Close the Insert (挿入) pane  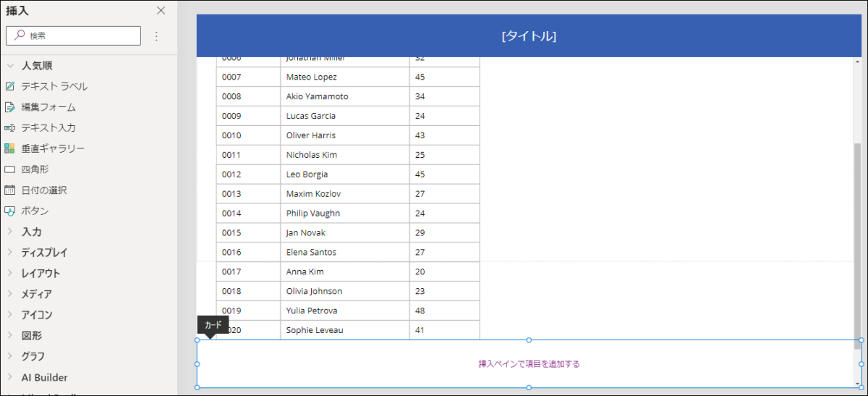(161, 11)
